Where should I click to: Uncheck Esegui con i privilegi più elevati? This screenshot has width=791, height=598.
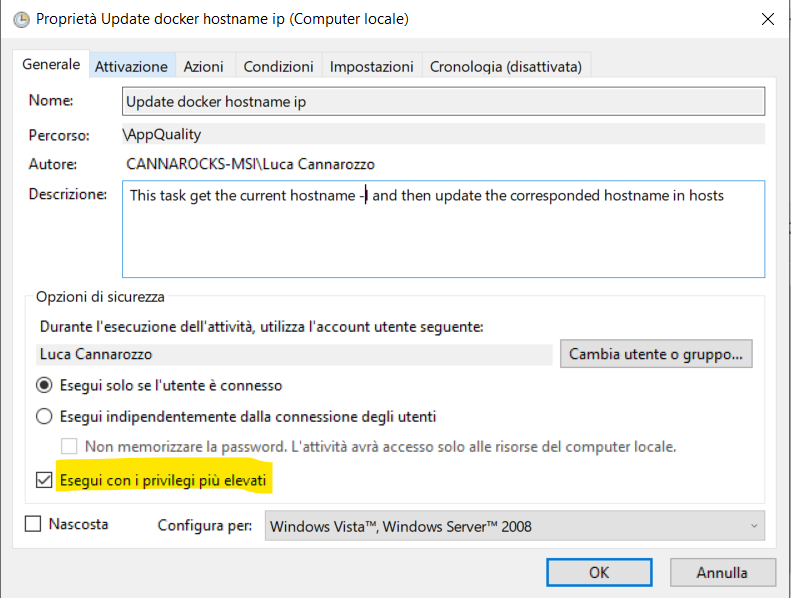click(x=44, y=480)
